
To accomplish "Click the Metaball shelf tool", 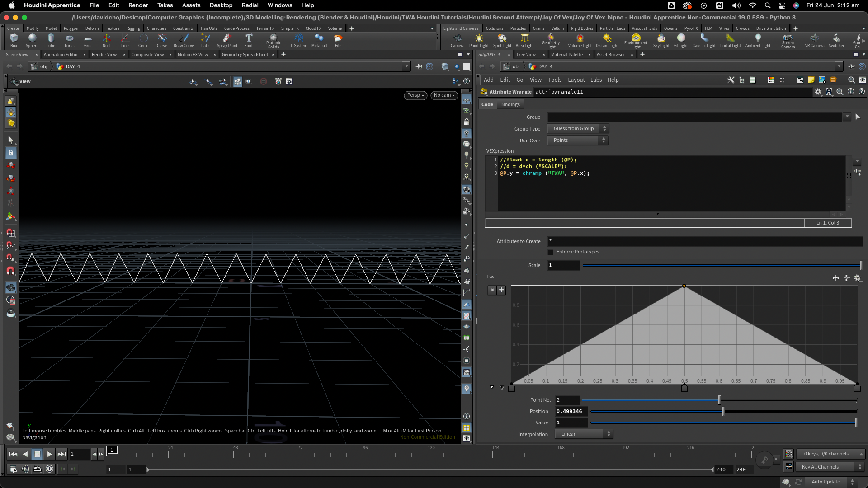I will pos(319,40).
